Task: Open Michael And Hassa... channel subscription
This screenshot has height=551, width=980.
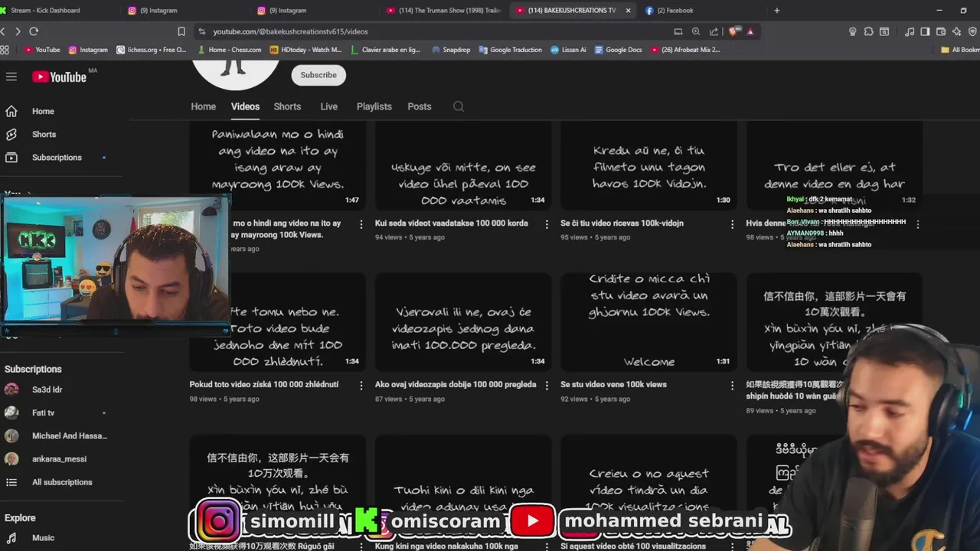Action: 62,435
